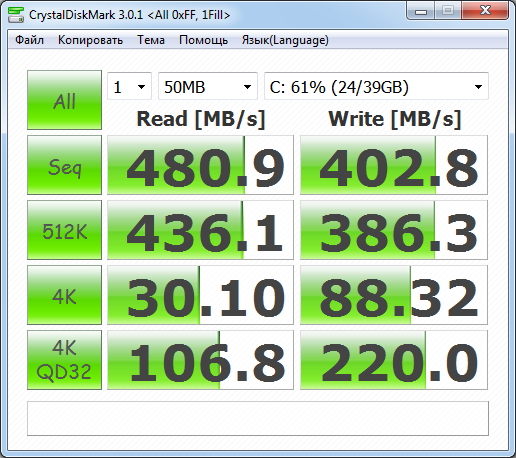516x458 pixels.
Task: Open the Язык(Language) menu
Action: pos(285,40)
